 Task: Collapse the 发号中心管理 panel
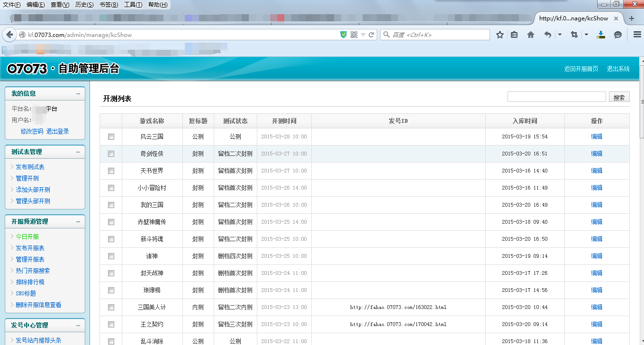78,326
